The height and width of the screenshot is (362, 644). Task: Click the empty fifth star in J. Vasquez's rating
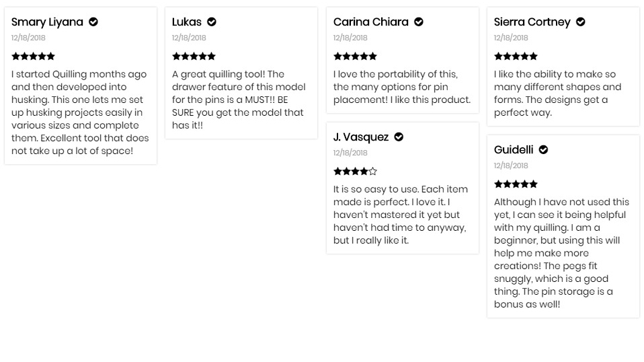[x=372, y=172]
